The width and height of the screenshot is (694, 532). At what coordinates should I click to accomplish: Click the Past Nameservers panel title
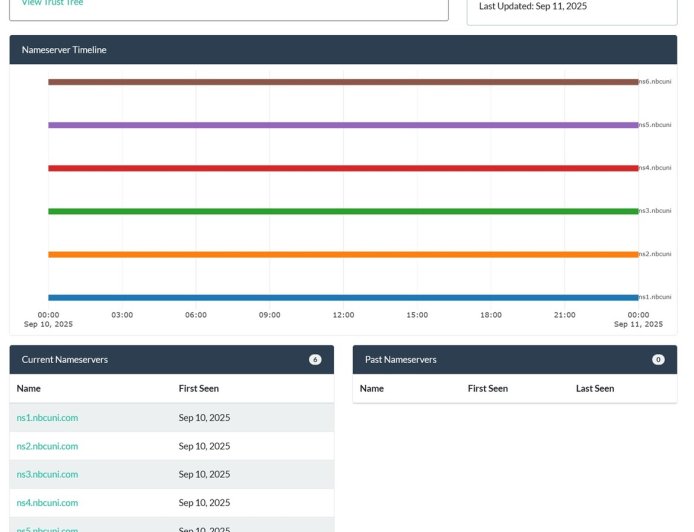coord(400,359)
